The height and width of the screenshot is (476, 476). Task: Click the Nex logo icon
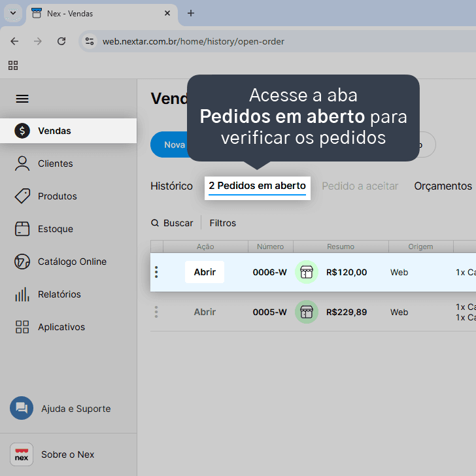22,454
